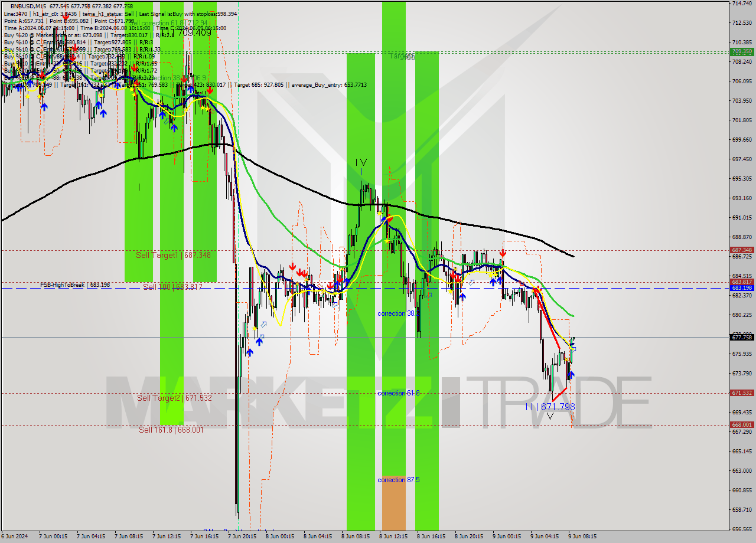The height and width of the screenshot is (543, 756).
Task: Click the '8 Jun 08:15' time axis label
Action: (356, 537)
